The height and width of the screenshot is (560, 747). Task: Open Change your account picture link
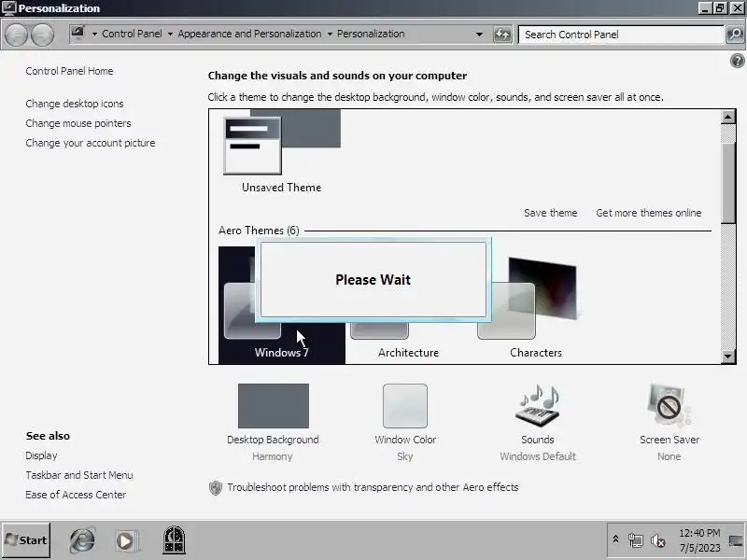91,143
